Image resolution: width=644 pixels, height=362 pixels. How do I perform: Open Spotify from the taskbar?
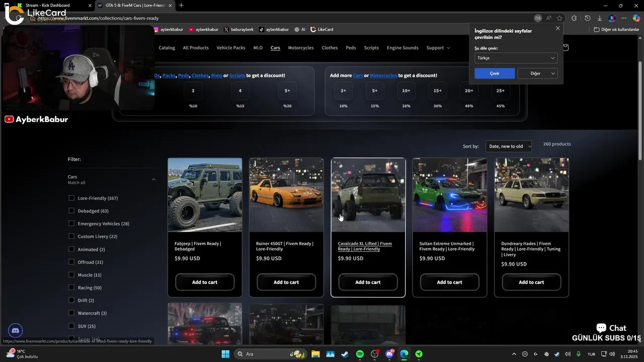360,354
